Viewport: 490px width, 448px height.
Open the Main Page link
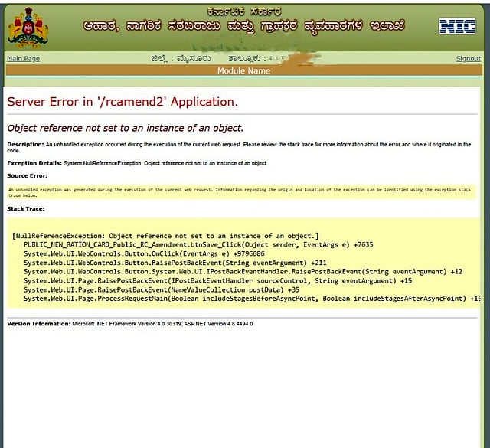(23, 58)
